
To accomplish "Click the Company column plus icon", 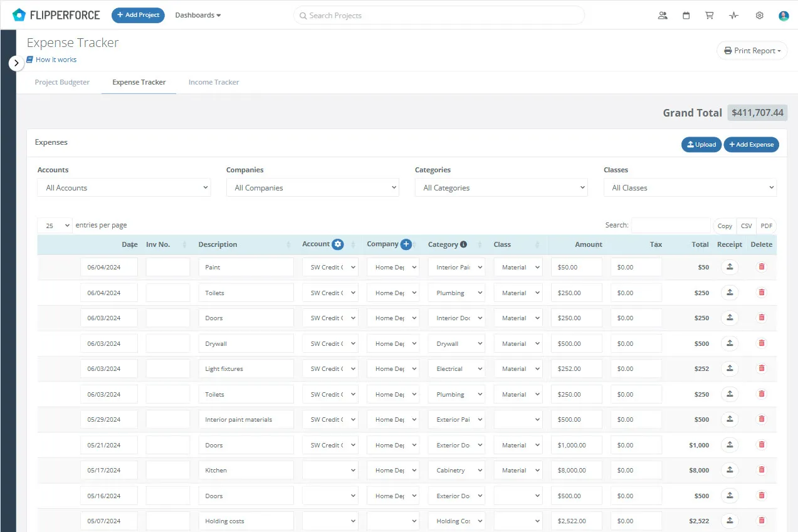I will (x=406, y=244).
